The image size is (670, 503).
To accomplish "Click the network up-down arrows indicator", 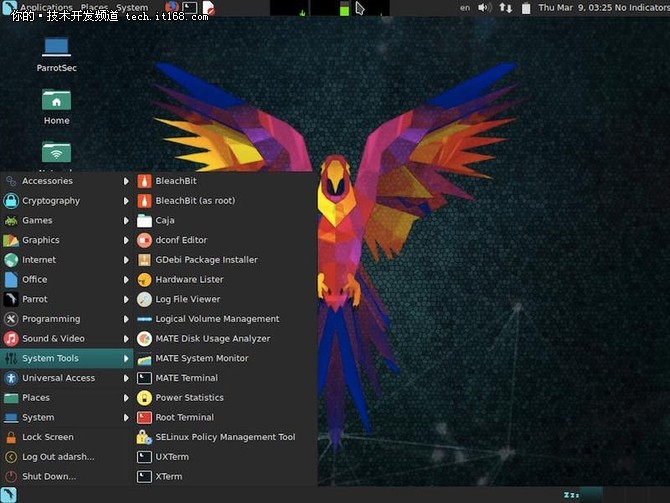I will [x=506, y=8].
